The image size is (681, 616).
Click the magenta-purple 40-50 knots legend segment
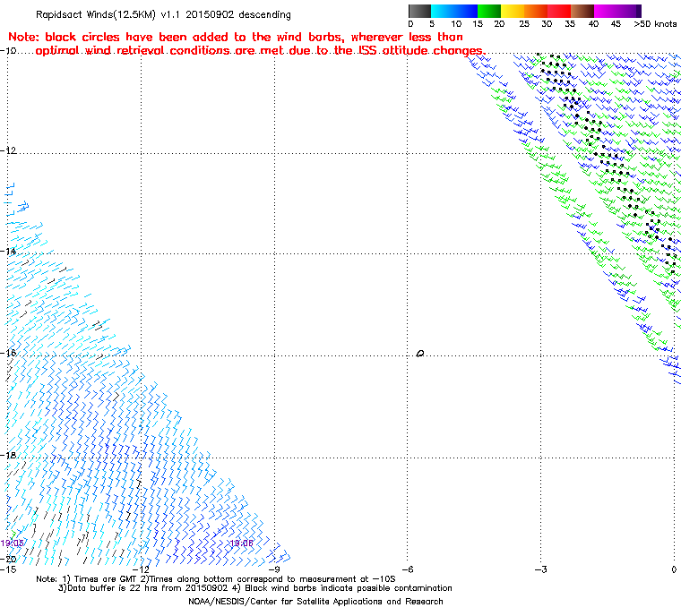coord(617,11)
